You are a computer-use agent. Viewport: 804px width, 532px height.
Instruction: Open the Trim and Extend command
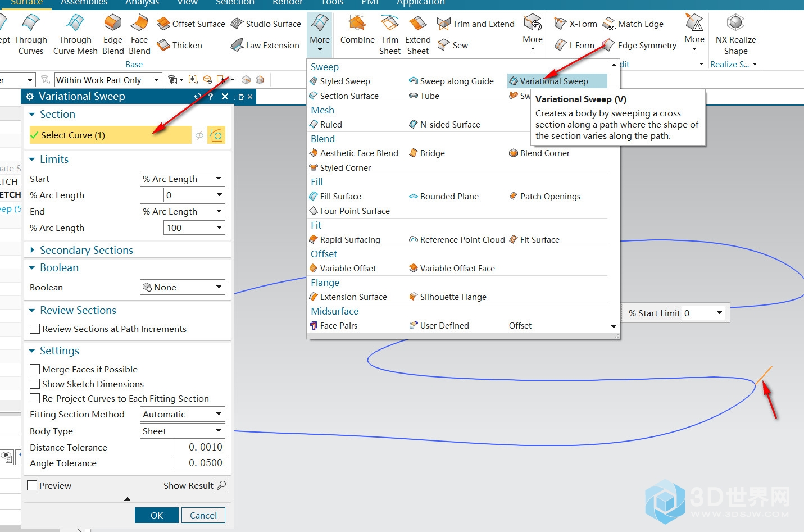476,24
